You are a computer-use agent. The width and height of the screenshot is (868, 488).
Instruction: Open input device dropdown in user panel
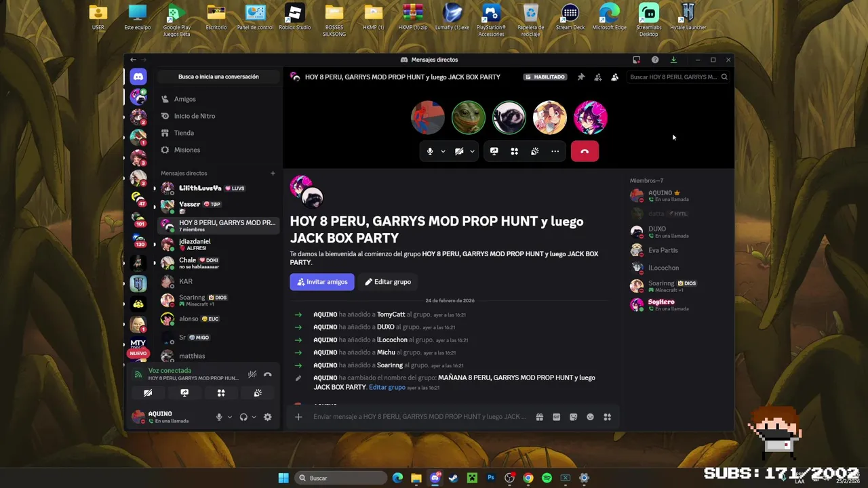pos(229,417)
